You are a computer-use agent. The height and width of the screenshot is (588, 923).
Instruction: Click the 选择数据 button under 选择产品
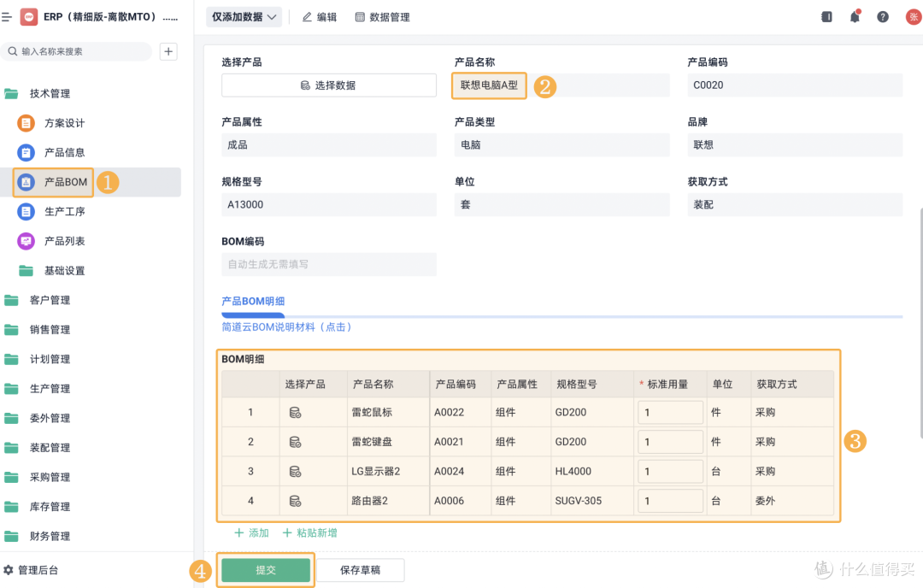[328, 85]
